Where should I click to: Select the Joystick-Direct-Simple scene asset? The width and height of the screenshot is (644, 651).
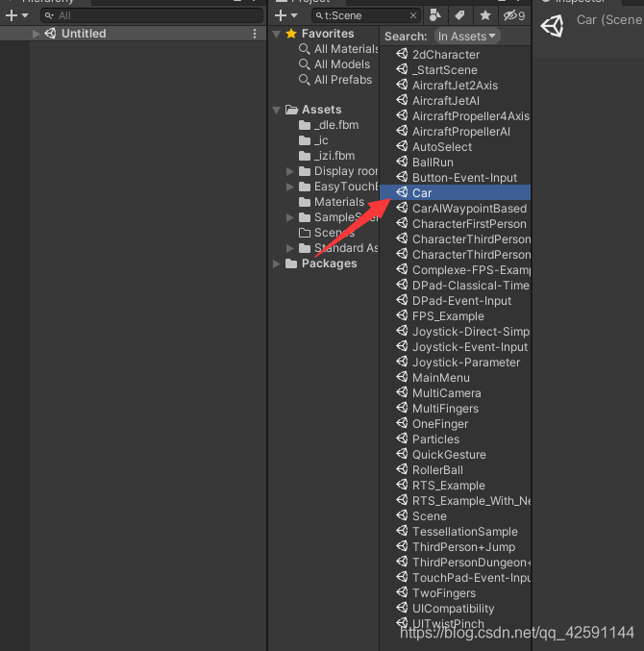click(455, 332)
